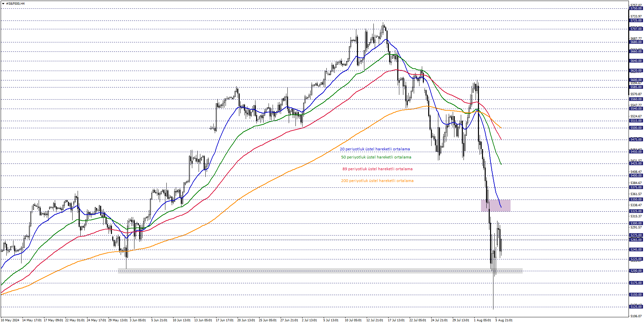
Task: Select the 50 periyotluk üstel hareketli ortalama label
Action: click(376, 157)
